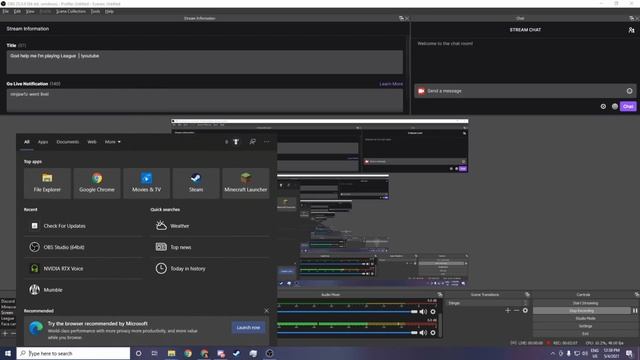Open Minecraft Launcher from Top apps

point(246,183)
